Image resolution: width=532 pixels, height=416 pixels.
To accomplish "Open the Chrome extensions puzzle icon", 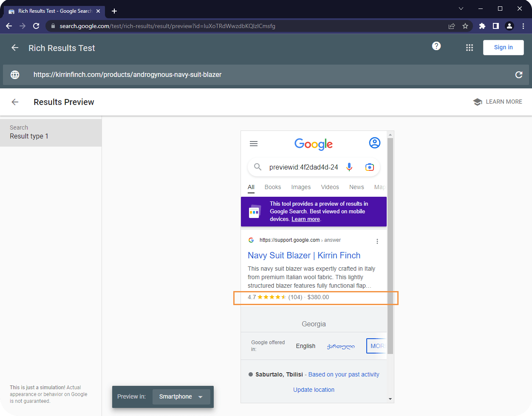I will coord(482,26).
